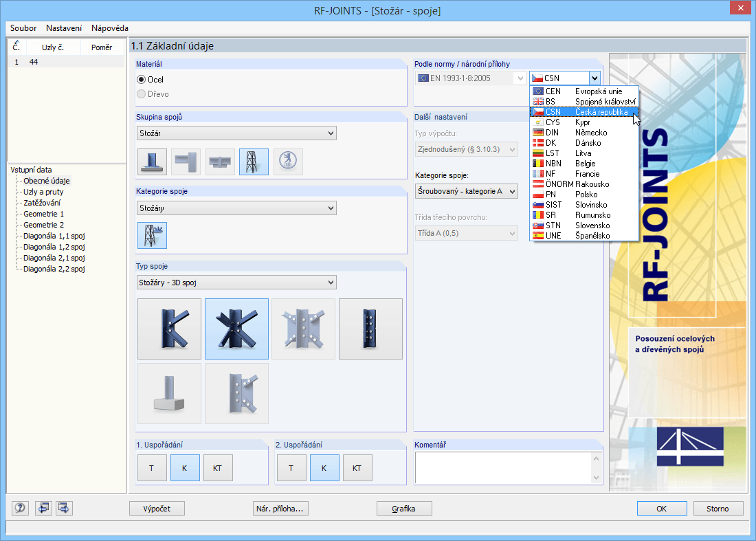Click the Stožáry category tower icon
This screenshot has height=541, width=756.
tap(153, 235)
